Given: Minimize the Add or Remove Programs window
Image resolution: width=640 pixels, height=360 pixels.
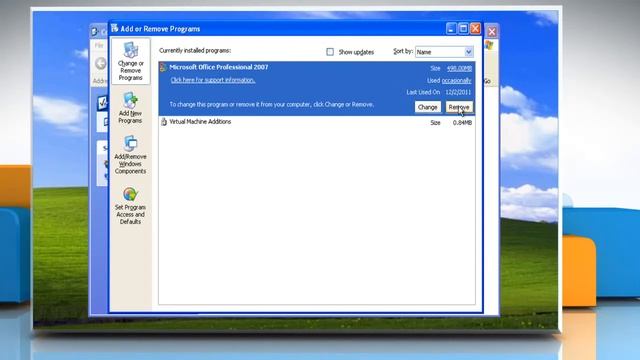Looking at the screenshot, I should [451, 29].
